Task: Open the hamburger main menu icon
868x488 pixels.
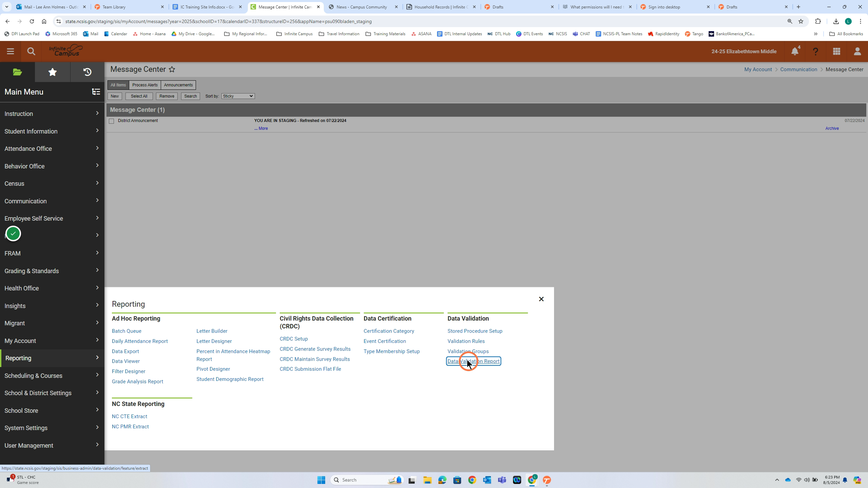Action: coord(10,52)
